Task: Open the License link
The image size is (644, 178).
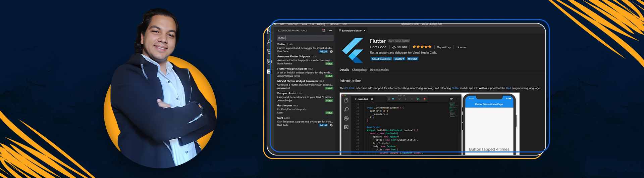Action: [x=461, y=47]
